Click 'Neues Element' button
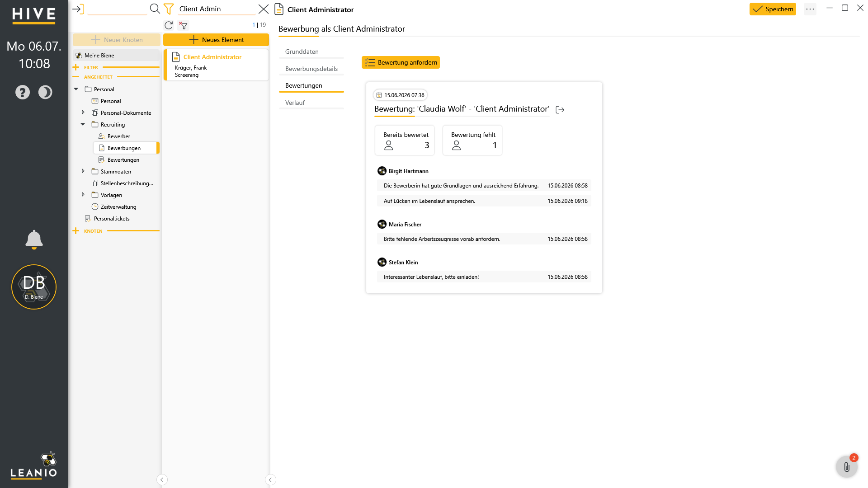Screen dimensions: 868x488 coord(216,40)
